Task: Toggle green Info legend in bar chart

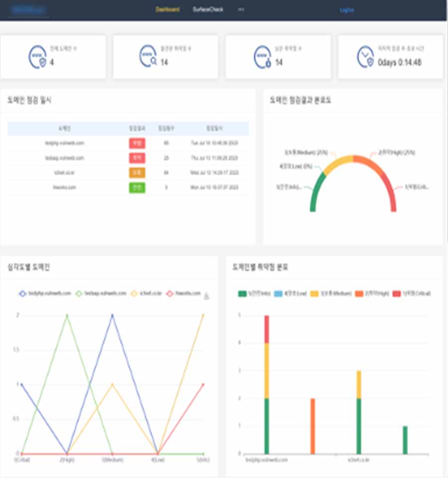Action: click(256, 293)
